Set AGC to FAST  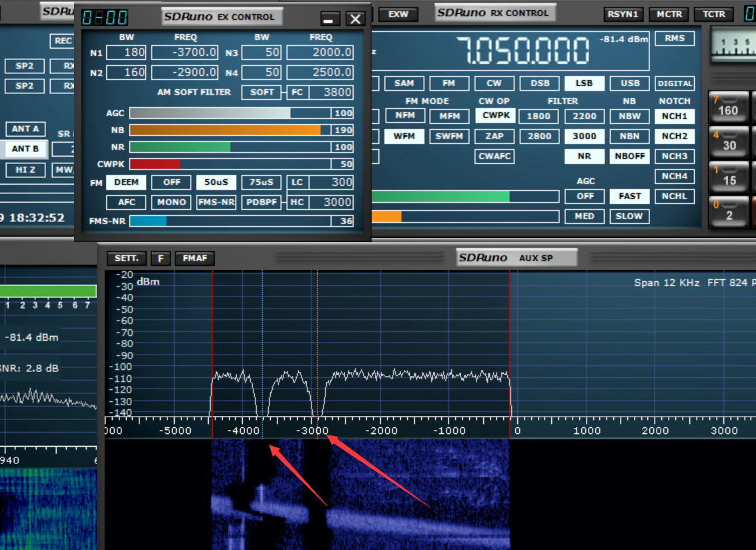pos(630,196)
